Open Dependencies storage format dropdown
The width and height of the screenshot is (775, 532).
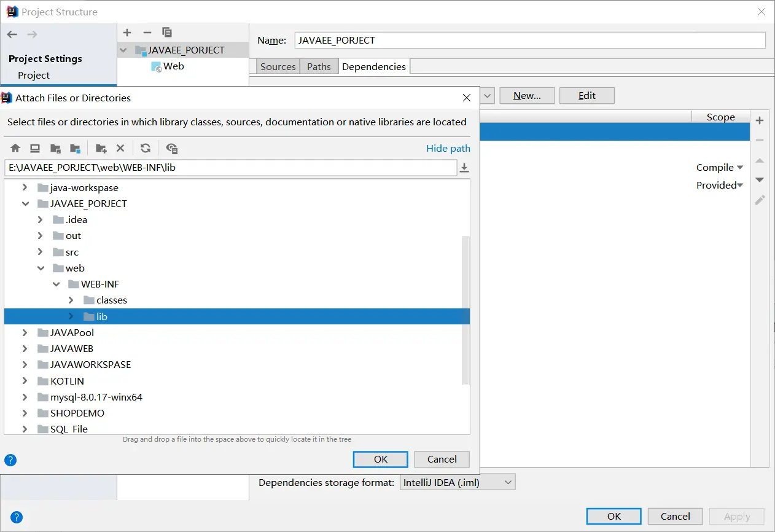[458, 482]
